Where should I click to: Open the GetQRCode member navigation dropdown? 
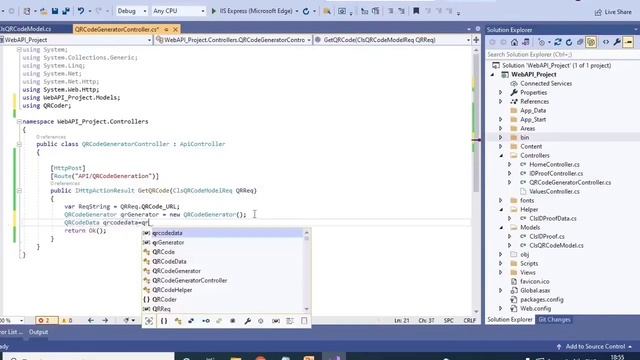coord(392,40)
